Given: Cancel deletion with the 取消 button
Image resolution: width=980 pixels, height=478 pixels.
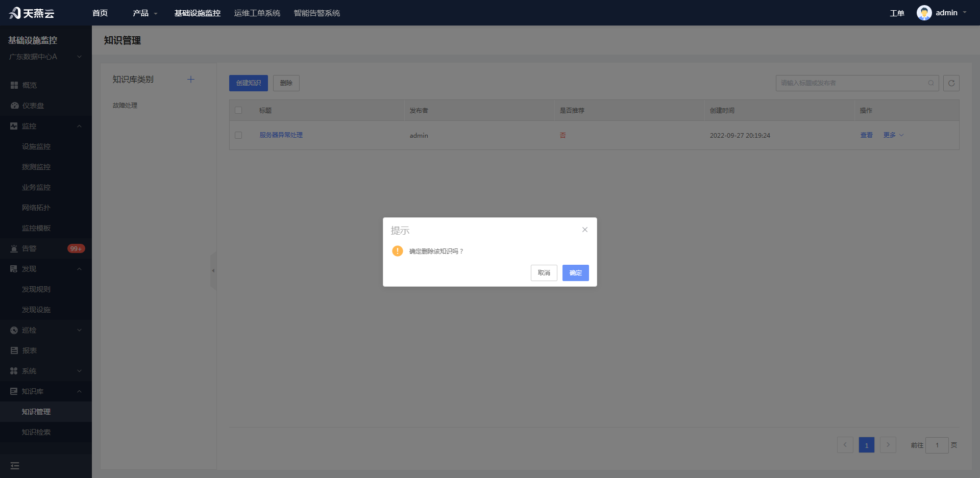Looking at the screenshot, I should (x=544, y=273).
